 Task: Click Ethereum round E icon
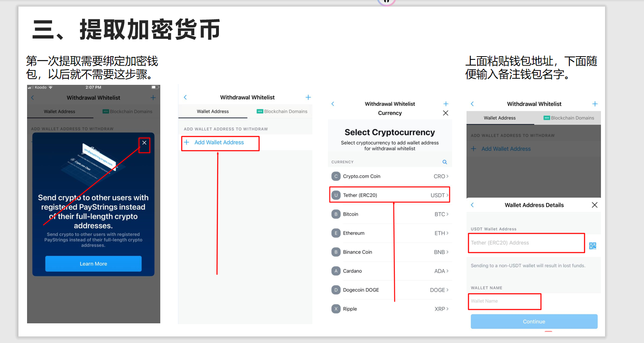pyautogui.click(x=336, y=233)
